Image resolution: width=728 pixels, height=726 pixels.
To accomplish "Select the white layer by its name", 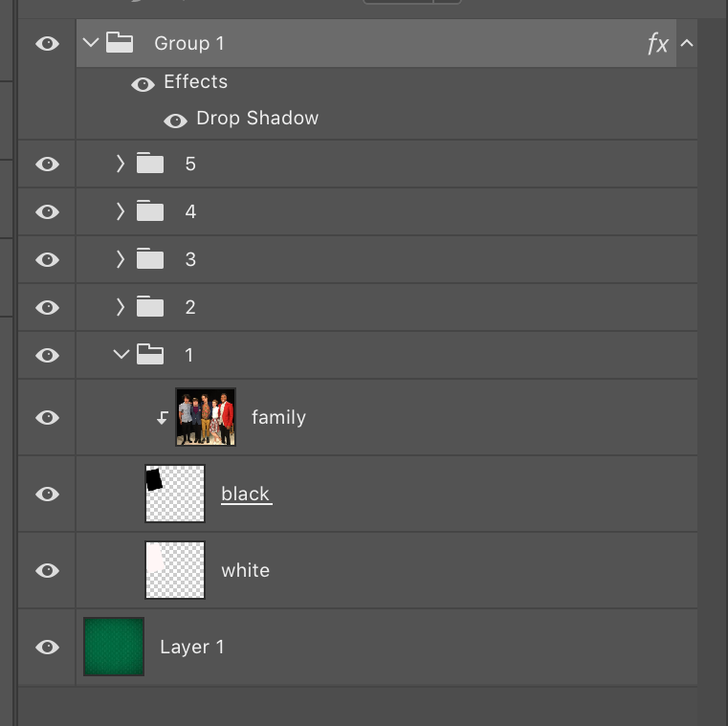I will pyautogui.click(x=245, y=571).
